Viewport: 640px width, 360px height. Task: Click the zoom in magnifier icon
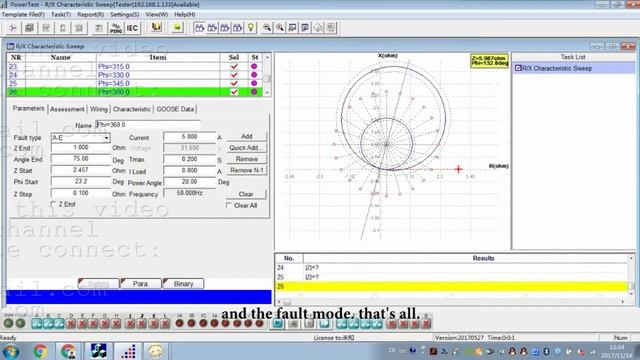[x=280, y=27]
